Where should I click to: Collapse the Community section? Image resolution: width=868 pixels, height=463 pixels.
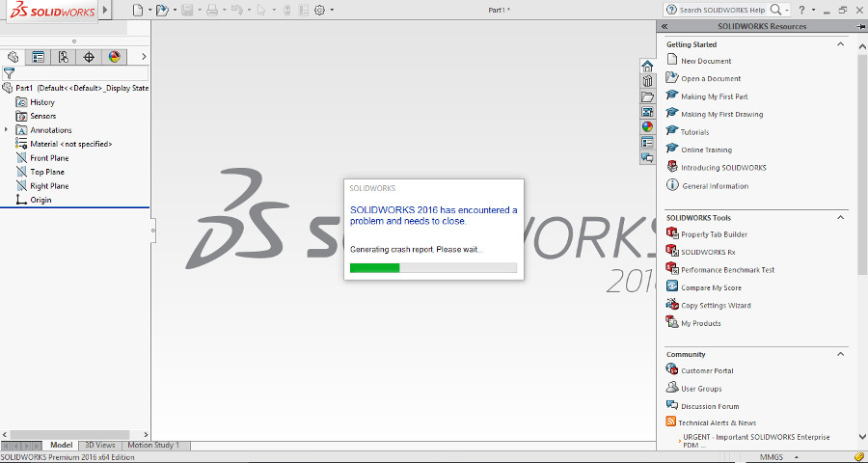pyautogui.click(x=840, y=354)
